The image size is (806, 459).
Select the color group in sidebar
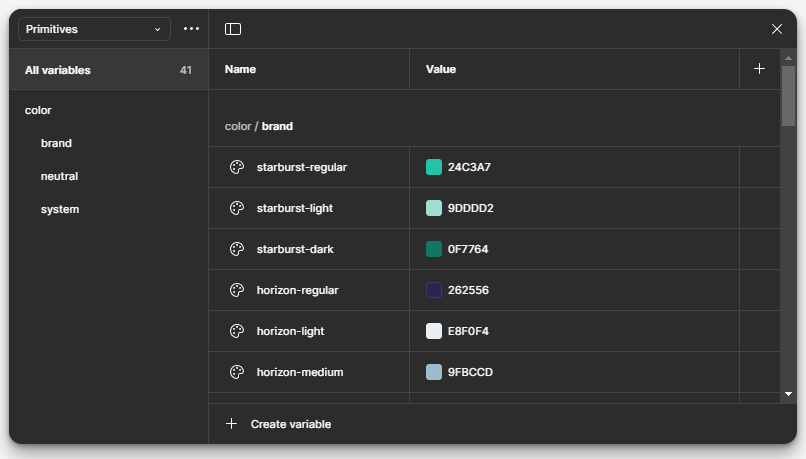[38, 111]
